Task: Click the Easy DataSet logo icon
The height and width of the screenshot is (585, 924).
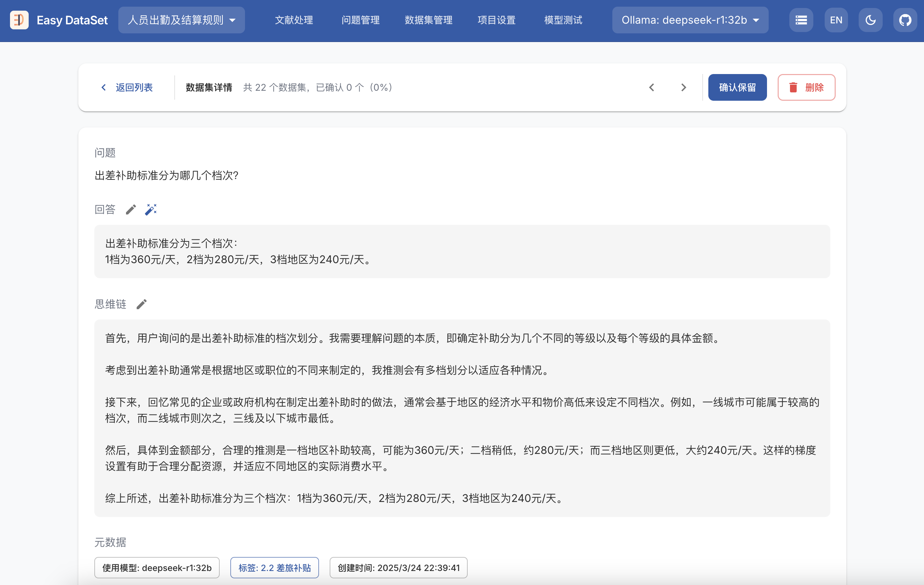Action: click(19, 20)
